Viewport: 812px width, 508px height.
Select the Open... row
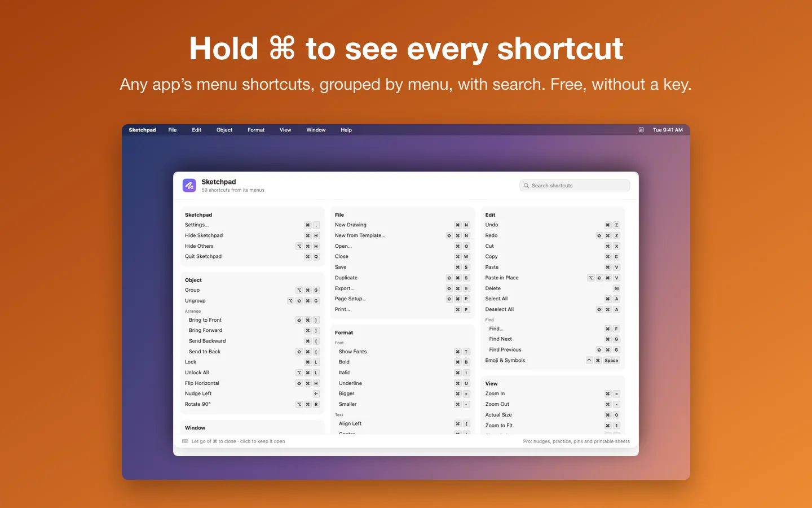402,246
